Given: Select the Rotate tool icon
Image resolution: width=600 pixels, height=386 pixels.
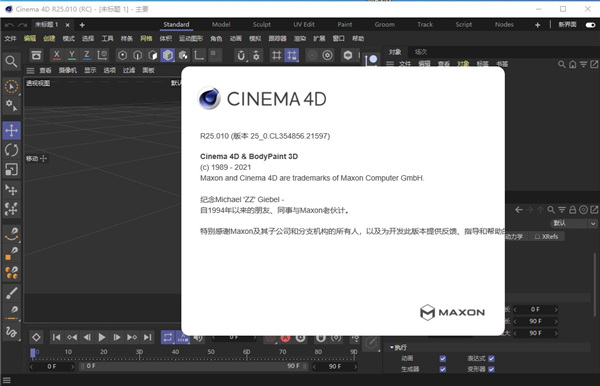Looking at the screenshot, I should pos(11,150).
